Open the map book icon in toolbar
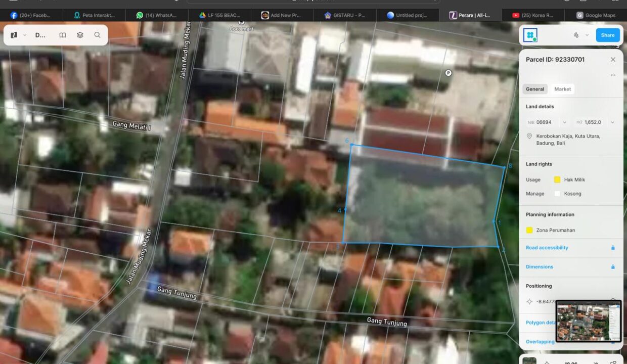 tap(63, 35)
